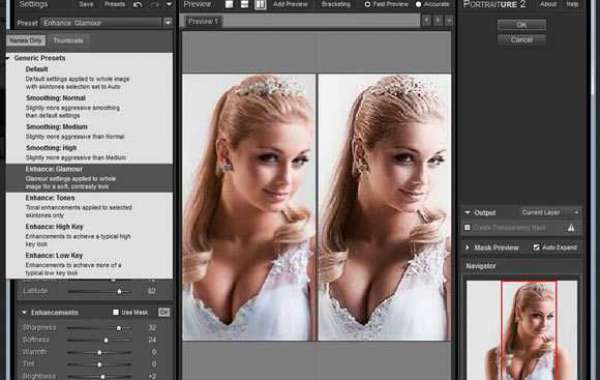
Task: Choose Enhance: Tones preset
Action: (90, 206)
